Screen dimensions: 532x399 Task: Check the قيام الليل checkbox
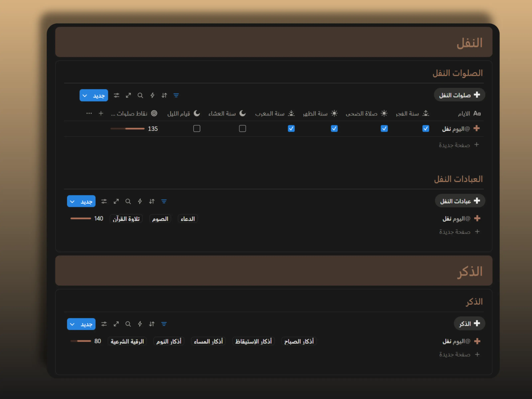pyautogui.click(x=197, y=129)
